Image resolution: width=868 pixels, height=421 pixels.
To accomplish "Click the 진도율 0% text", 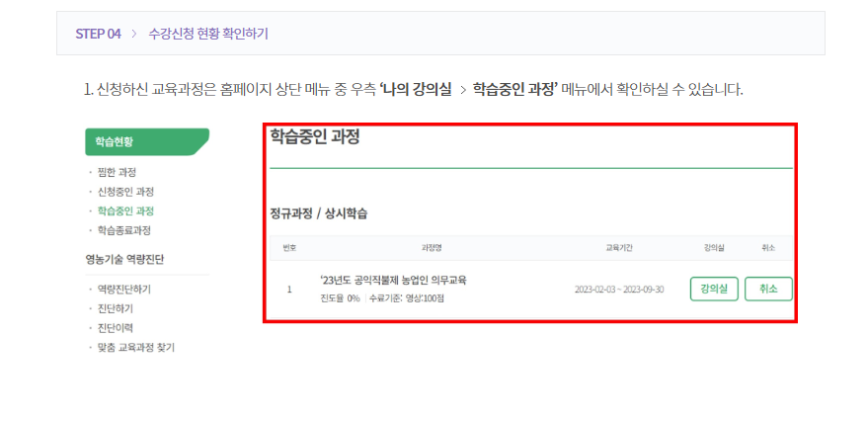I will (x=340, y=299).
